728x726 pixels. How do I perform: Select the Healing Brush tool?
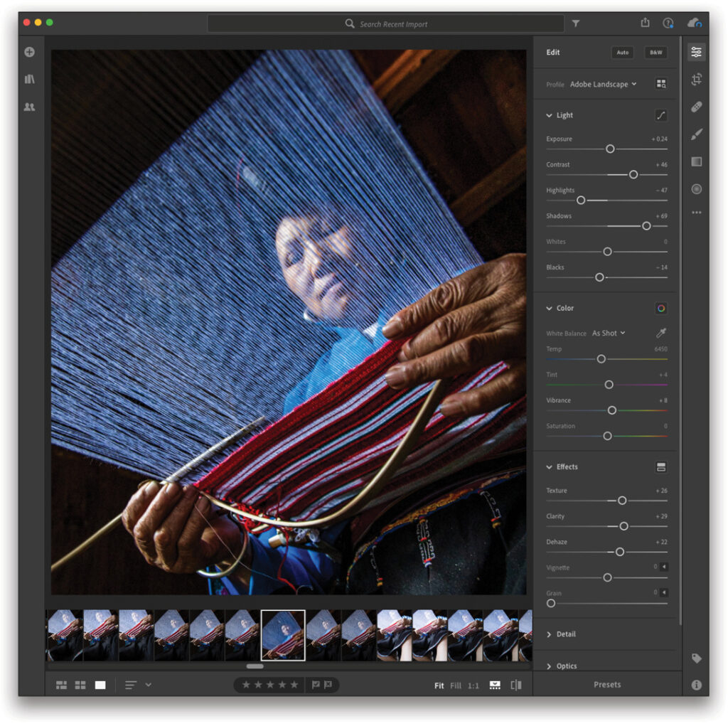tap(697, 107)
